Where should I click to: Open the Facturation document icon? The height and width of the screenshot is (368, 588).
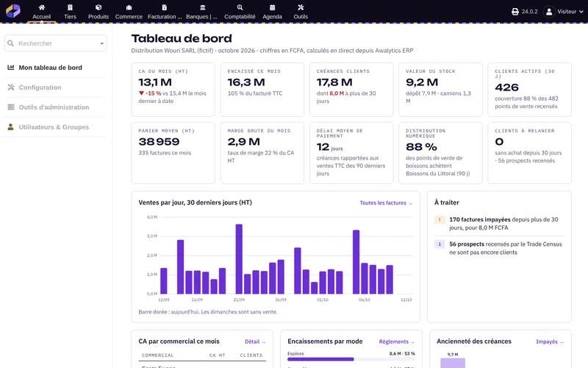click(164, 7)
